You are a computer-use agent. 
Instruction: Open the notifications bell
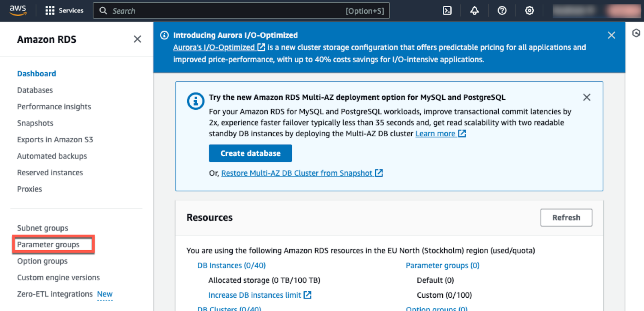474,10
